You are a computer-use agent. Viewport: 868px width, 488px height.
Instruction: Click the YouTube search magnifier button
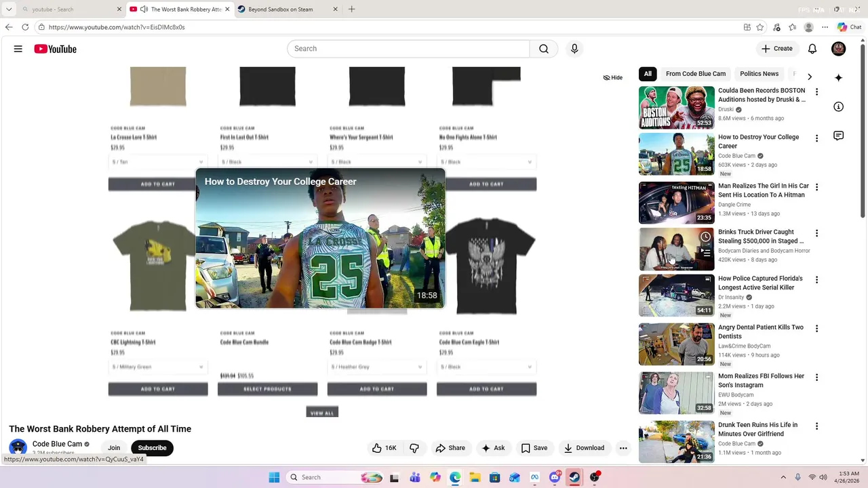click(x=544, y=49)
